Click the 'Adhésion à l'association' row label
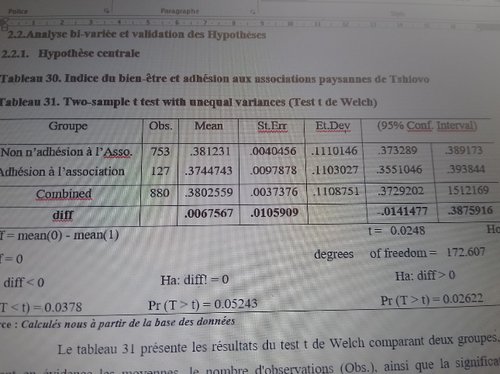500x374 pixels. [62, 172]
